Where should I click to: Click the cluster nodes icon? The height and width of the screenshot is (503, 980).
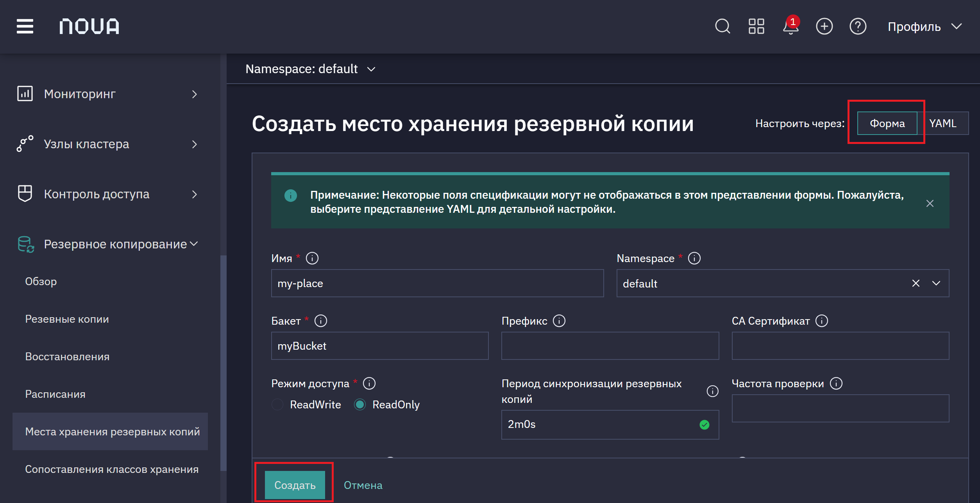25,144
